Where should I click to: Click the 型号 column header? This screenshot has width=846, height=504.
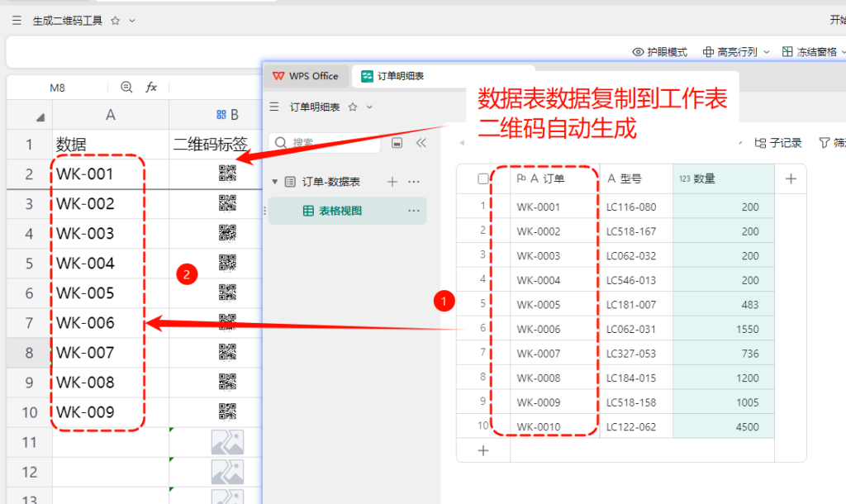(636, 178)
